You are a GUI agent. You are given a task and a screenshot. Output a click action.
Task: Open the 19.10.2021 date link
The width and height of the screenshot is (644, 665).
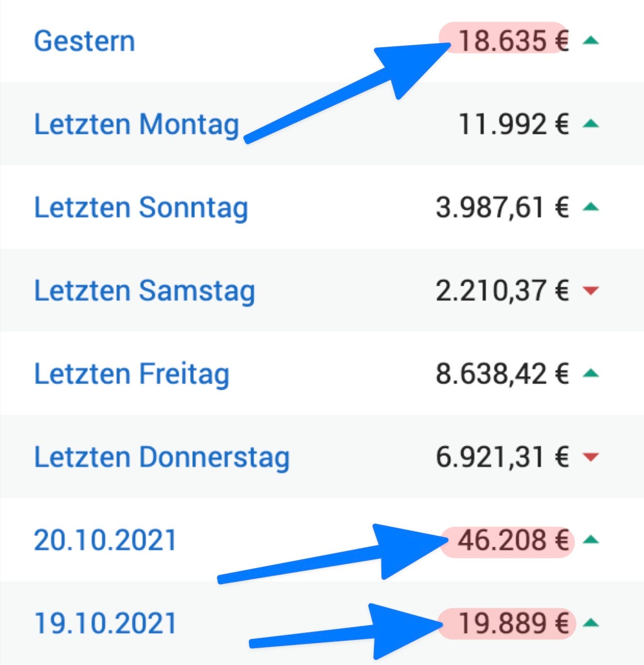pos(105,623)
